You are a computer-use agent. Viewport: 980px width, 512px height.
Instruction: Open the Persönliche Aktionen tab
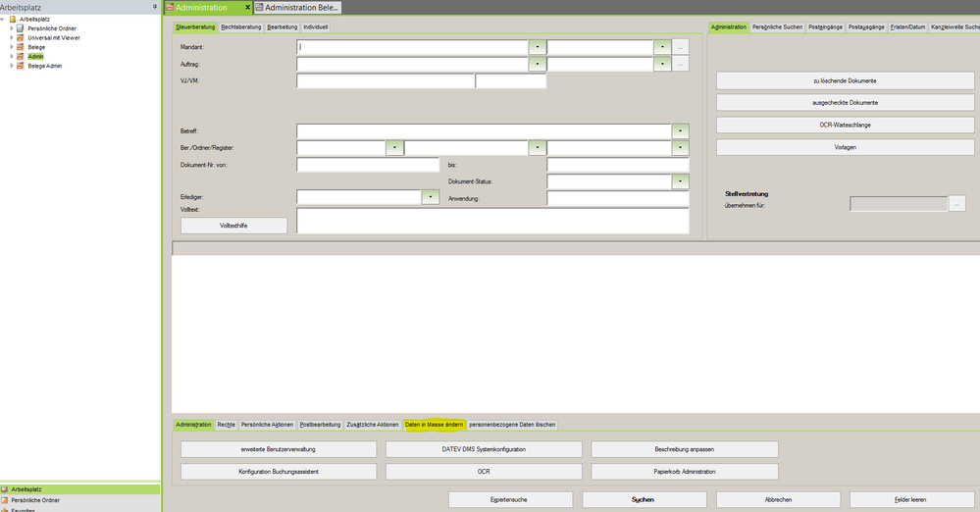click(268, 425)
